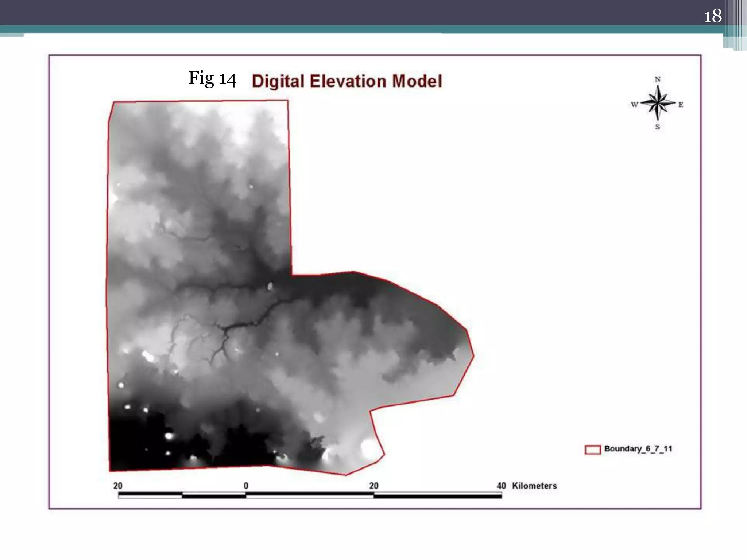Image resolution: width=747 pixels, height=560 pixels.
Task: Click the S letter below compass
Action: [658, 127]
